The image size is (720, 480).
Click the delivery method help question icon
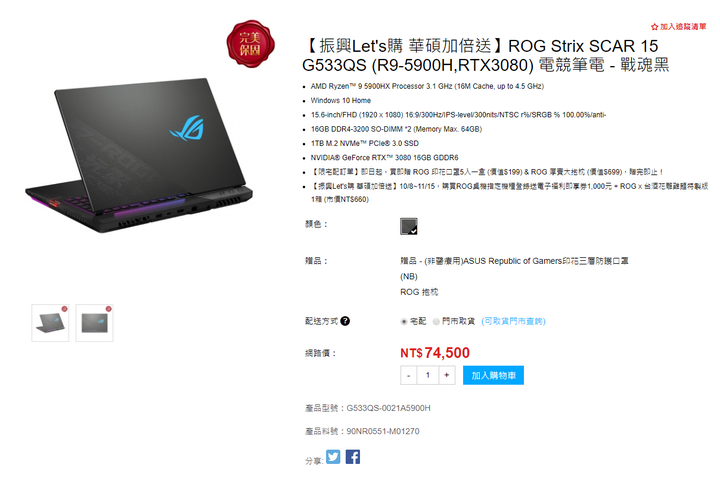(345, 321)
